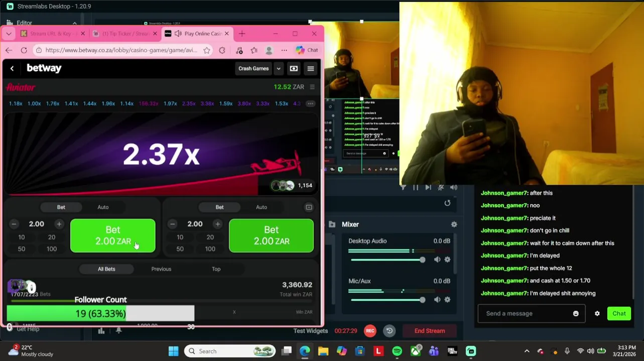Screen dimensions: 644x361
Task: Decrease left bet amount with minus
Action: pos(14,224)
